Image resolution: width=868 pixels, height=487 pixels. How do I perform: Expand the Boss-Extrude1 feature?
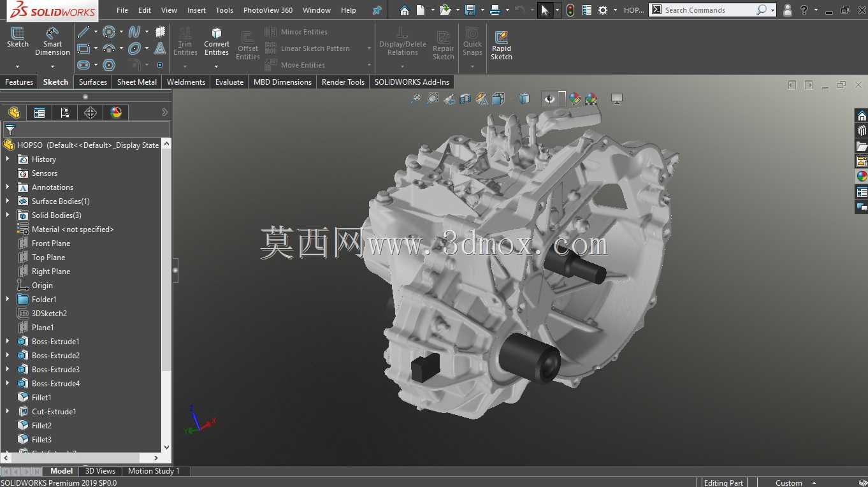click(x=8, y=342)
